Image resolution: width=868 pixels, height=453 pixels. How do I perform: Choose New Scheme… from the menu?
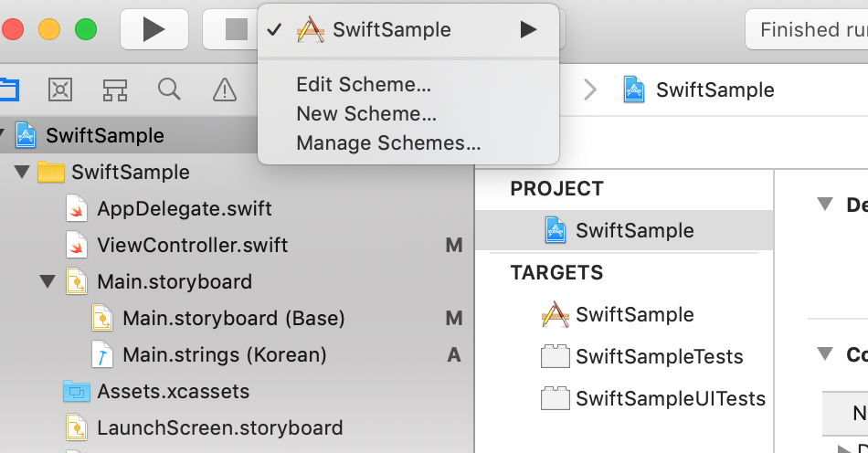[x=365, y=114]
